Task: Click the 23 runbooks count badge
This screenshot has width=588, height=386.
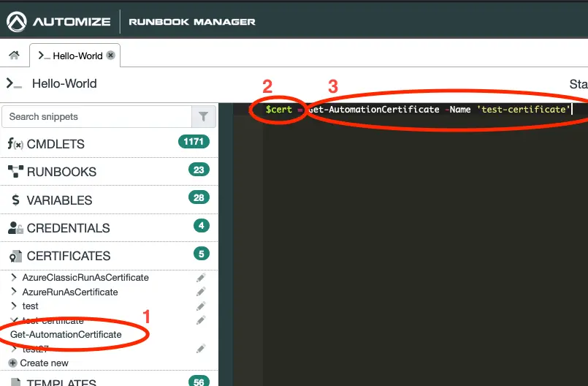Action: (199, 170)
